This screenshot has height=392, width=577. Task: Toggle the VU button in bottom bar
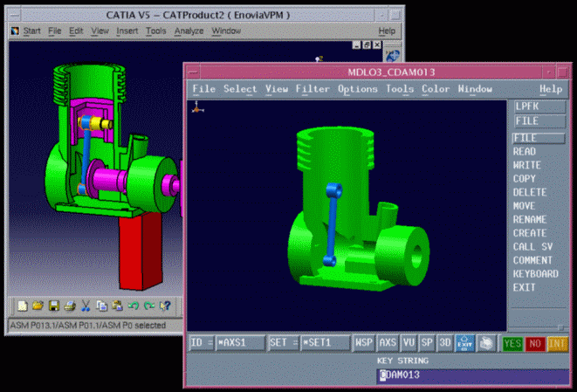coord(409,343)
